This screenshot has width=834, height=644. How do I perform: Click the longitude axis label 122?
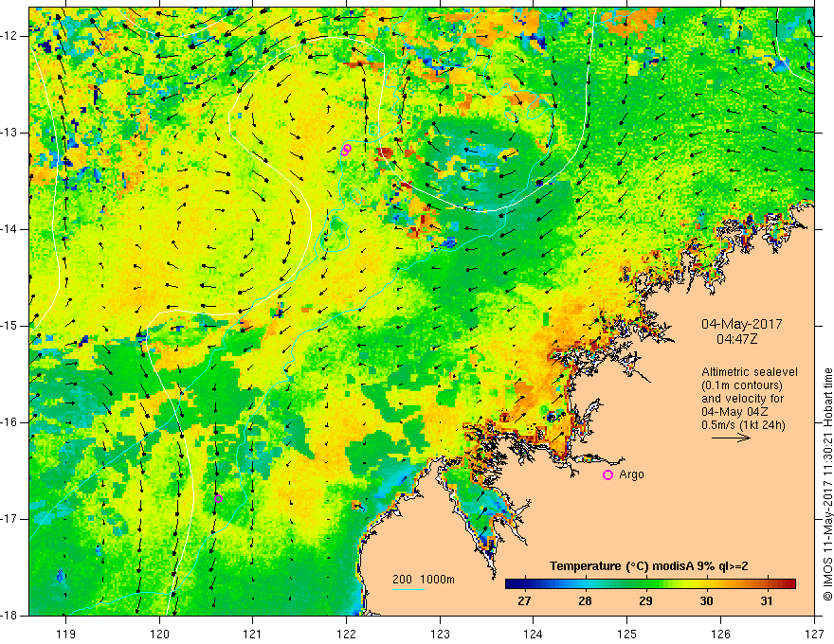[x=346, y=634]
